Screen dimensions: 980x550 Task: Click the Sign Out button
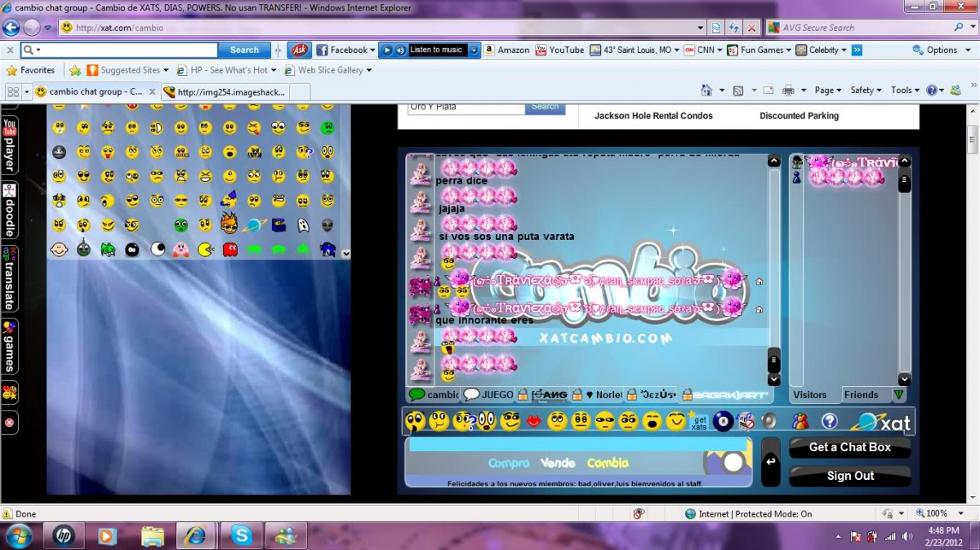tap(849, 476)
